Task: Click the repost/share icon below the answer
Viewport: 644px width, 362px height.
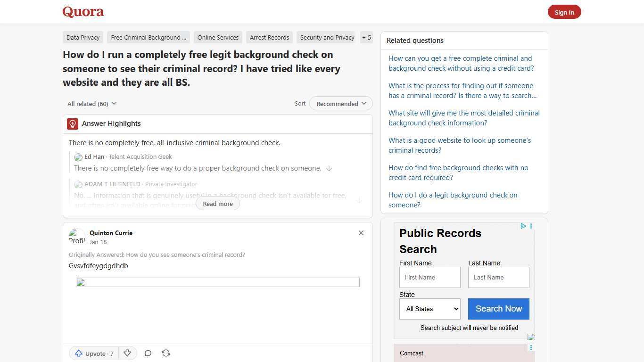Action: [x=166, y=353]
